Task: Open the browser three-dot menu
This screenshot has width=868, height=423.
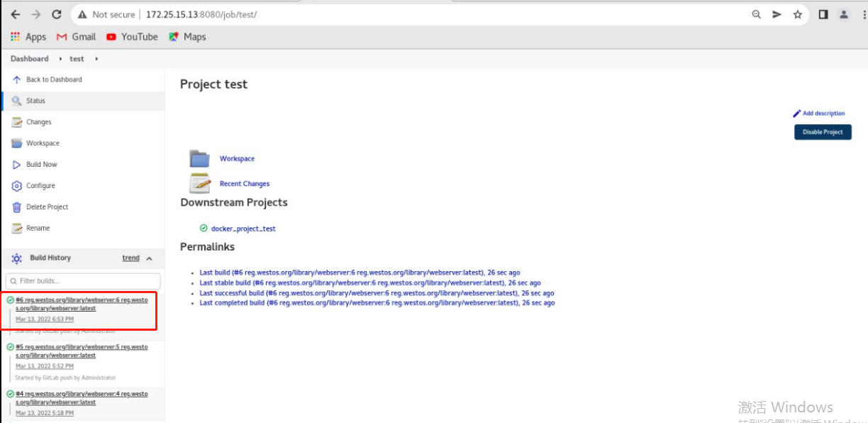Action: (863, 14)
